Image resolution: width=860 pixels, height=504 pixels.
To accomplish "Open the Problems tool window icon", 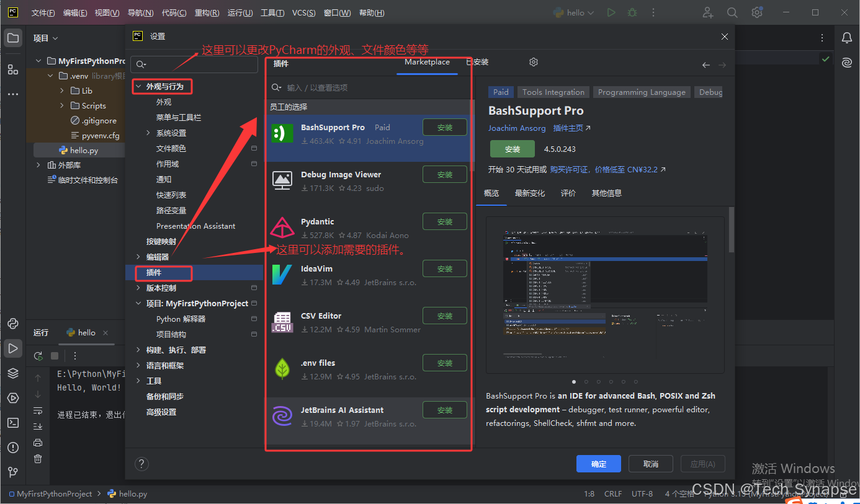I will coord(13,448).
